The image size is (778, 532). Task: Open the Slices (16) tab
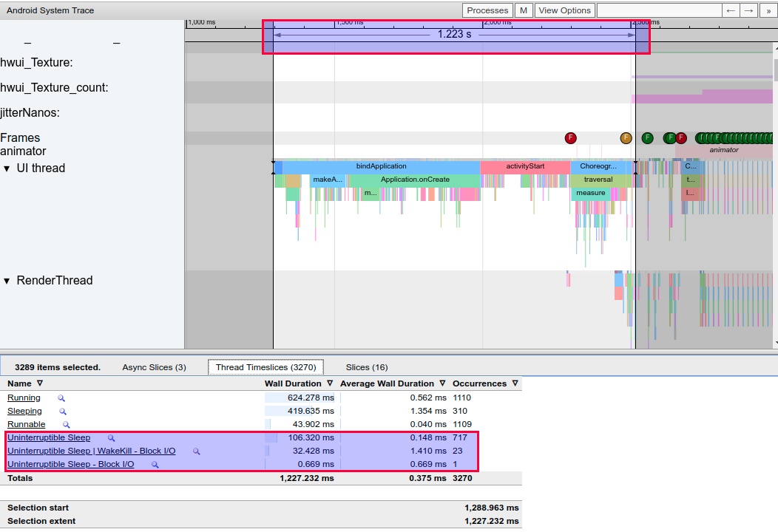pyautogui.click(x=367, y=367)
